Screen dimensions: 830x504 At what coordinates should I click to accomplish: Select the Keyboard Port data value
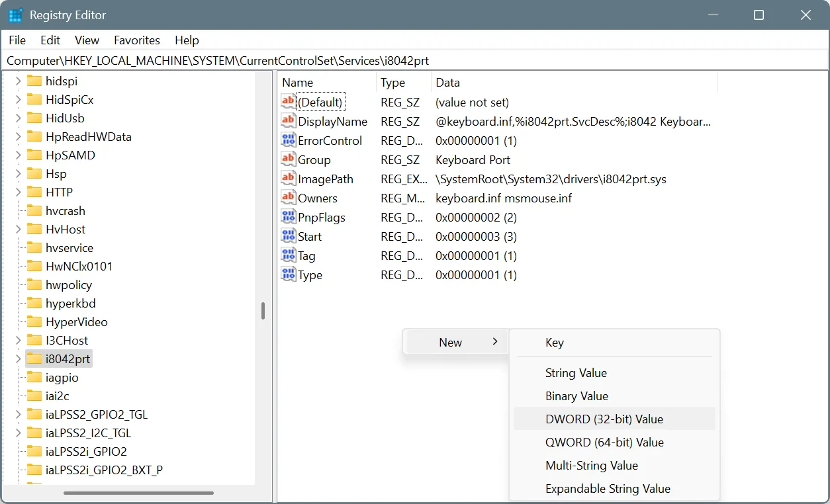coord(473,159)
